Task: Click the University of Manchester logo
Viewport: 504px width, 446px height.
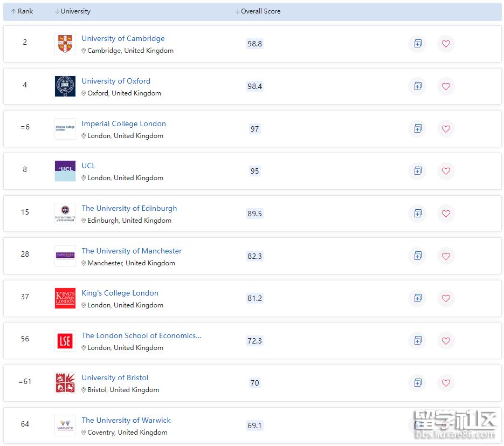Action: click(65, 256)
